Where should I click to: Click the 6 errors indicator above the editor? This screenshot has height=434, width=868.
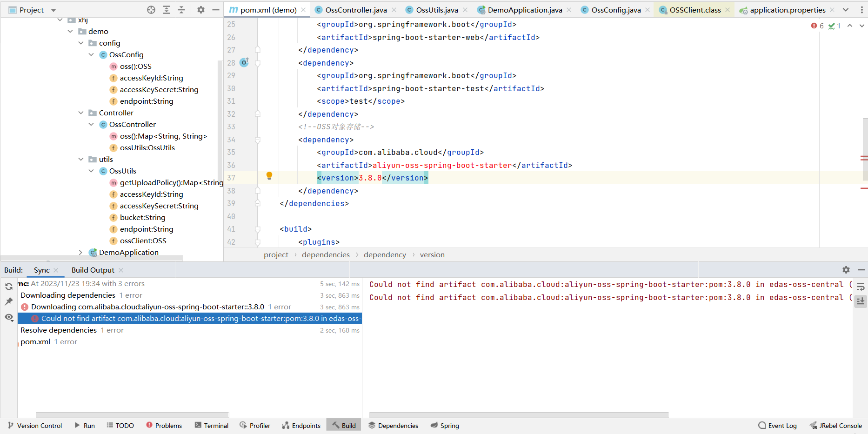[817, 26]
